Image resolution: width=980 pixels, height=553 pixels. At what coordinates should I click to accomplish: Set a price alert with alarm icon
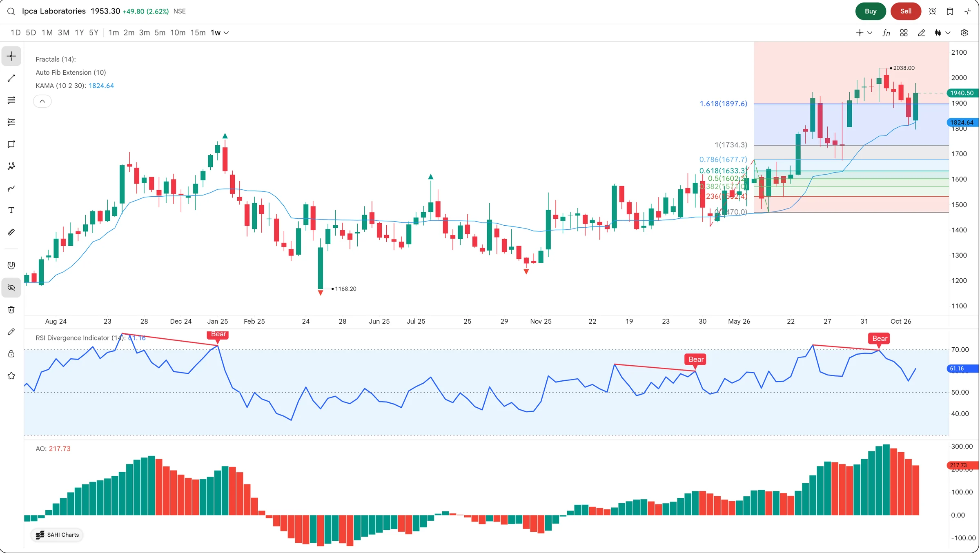tap(933, 11)
